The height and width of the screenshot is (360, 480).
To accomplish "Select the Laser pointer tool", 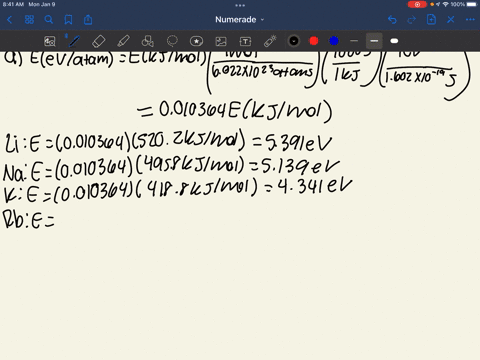I will click(270, 41).
